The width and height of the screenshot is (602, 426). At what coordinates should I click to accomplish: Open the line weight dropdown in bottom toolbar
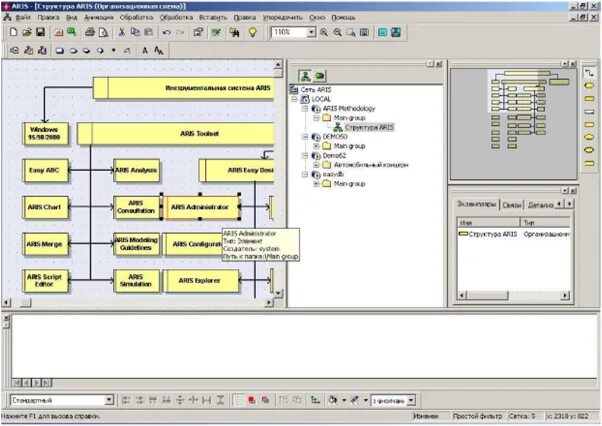411,400
